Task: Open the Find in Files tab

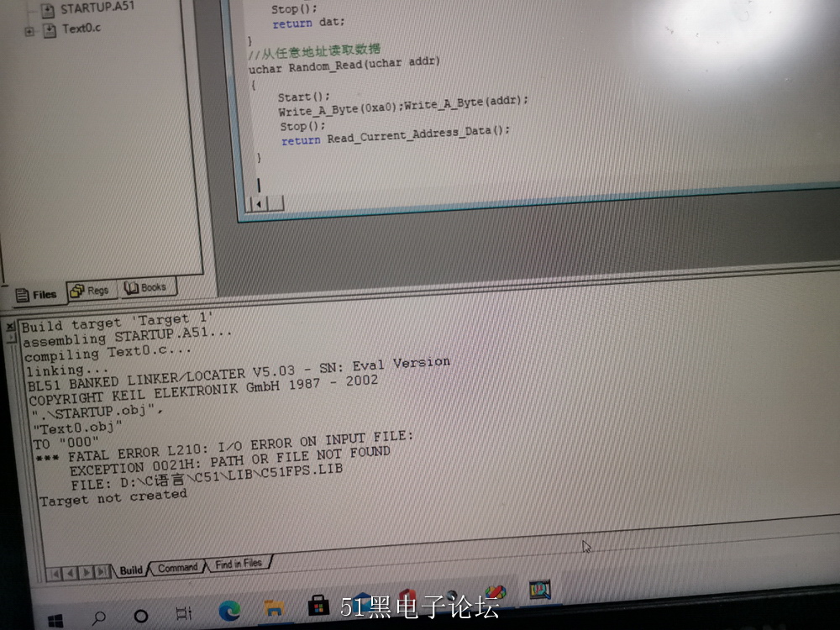Action: [x=239, y=564]
